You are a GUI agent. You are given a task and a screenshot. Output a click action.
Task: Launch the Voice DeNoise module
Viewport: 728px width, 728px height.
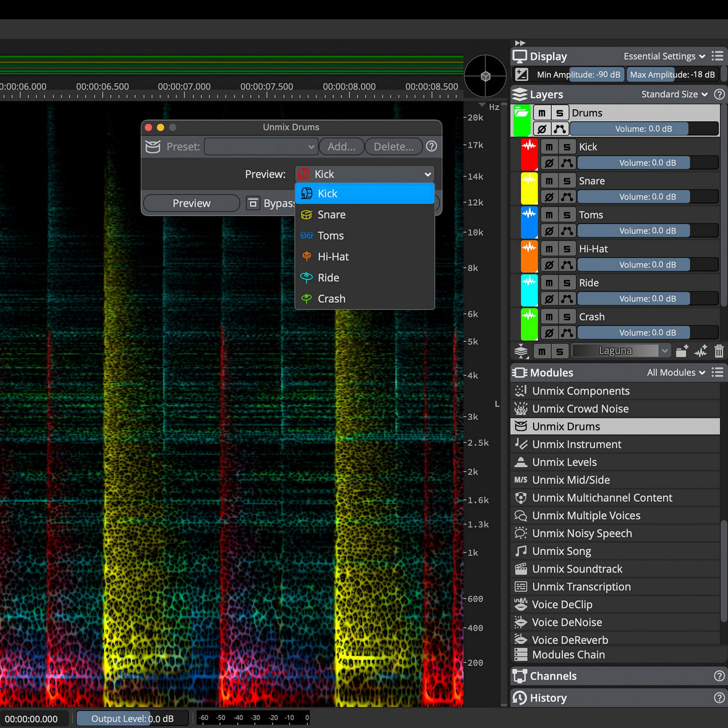[x=566, y=622]
